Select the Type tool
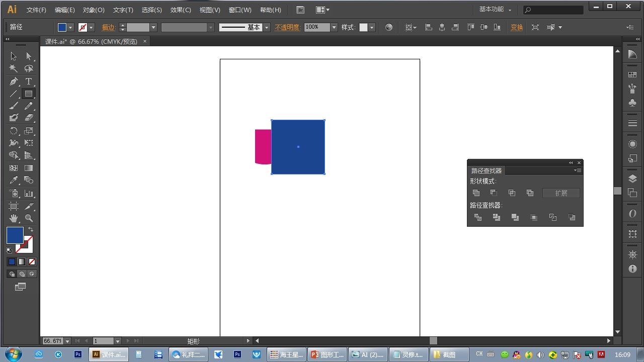This screenshot has width=644, height=362. click(29, 81)
